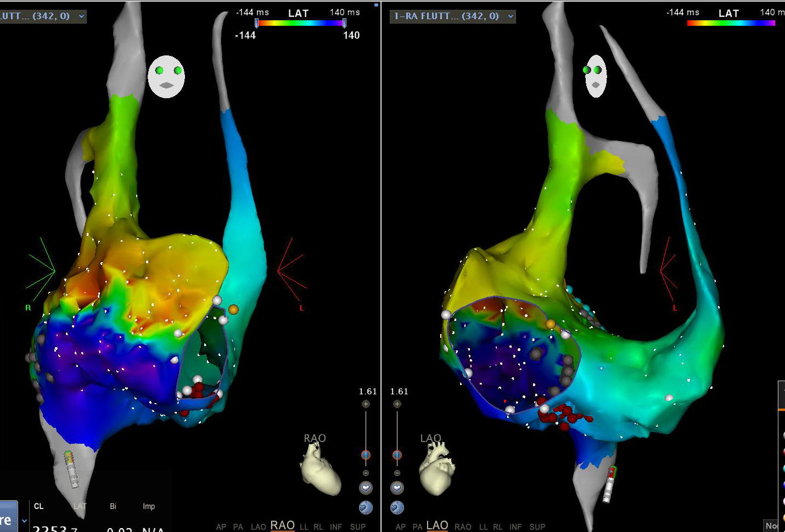The width and height of the screenshot is (785, 532).
Task: Click the heart clock icon in right view
Action: [397, 507]
